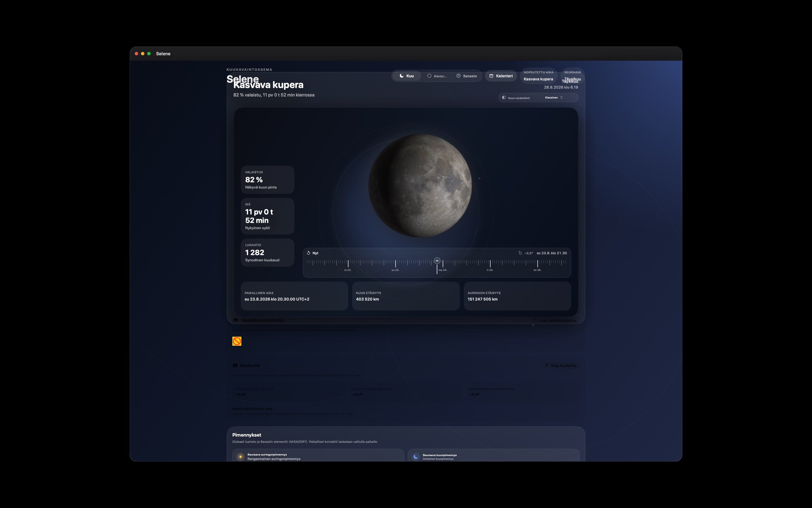
Task: Click the Seuraava Täysikuu pill
Action: [x=572, y=76]
